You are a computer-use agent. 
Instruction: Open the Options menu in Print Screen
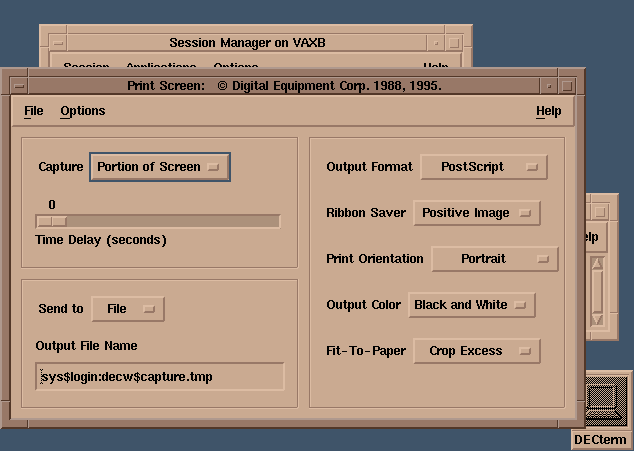pos(83,111)
